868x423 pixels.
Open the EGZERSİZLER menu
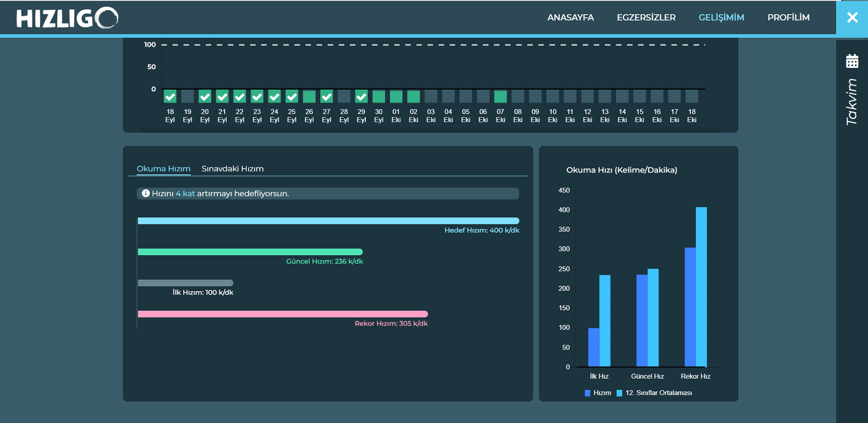[646, 18]
